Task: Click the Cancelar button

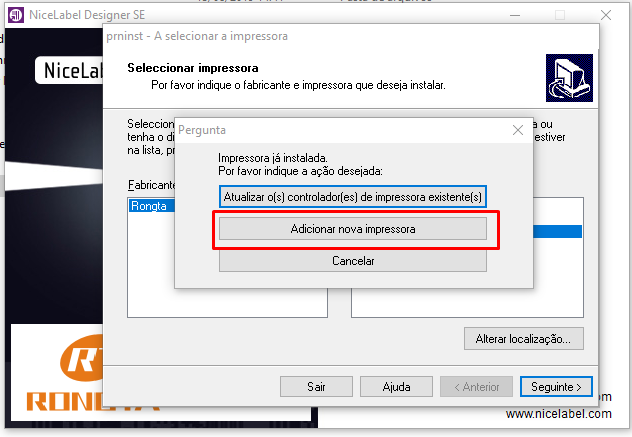Action: (x=353, y=261)
